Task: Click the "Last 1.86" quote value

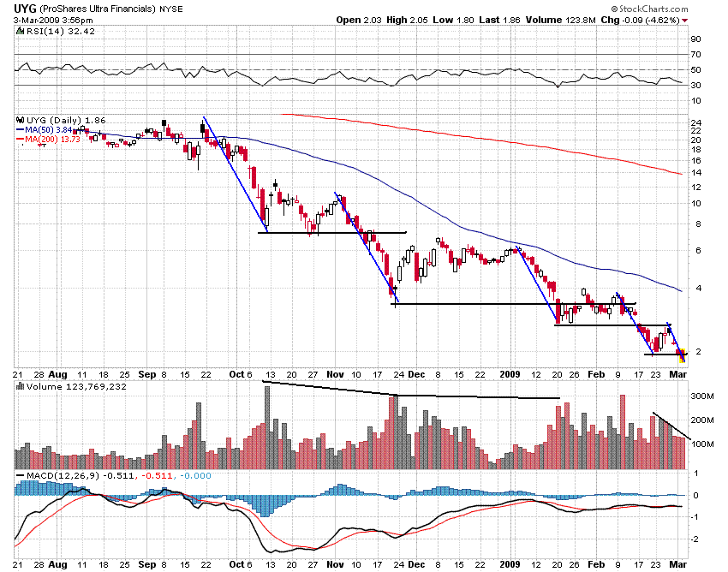Action: pos(499,20)
